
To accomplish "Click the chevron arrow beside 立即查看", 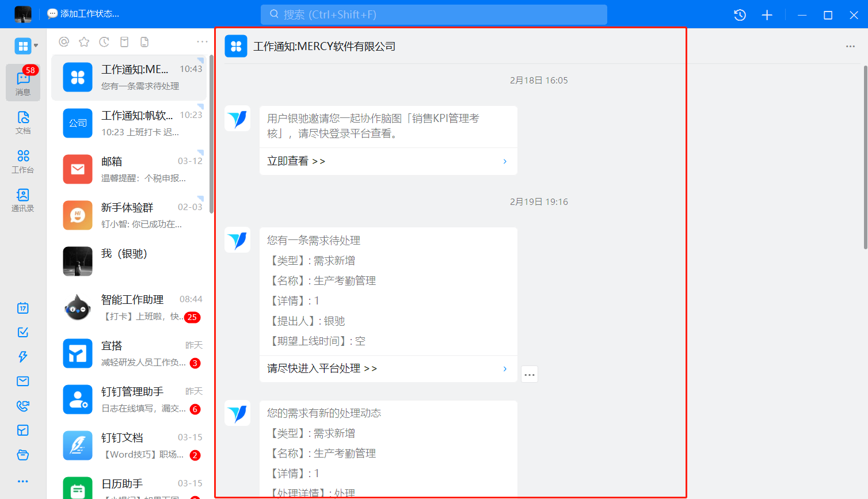I will tap(505, 161).
